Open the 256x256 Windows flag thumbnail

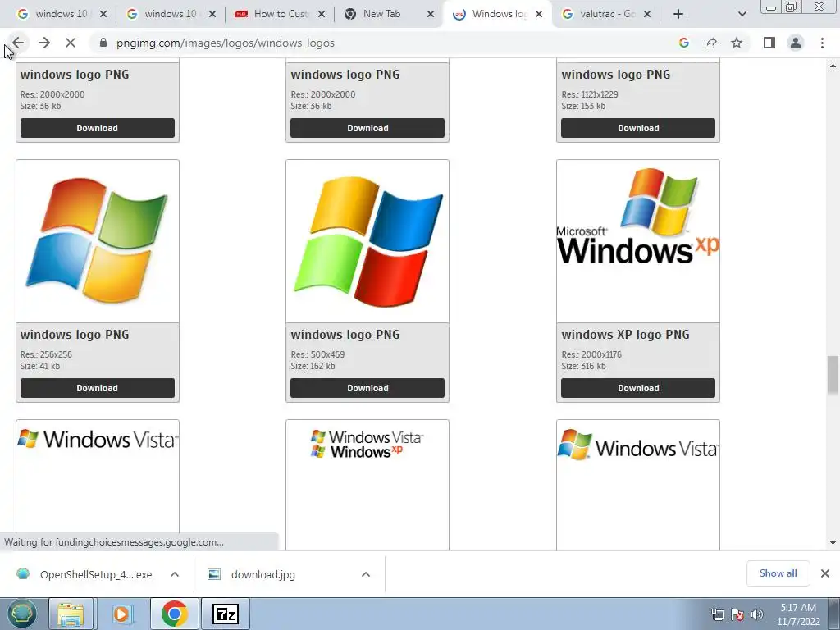[x=98, y=241]
